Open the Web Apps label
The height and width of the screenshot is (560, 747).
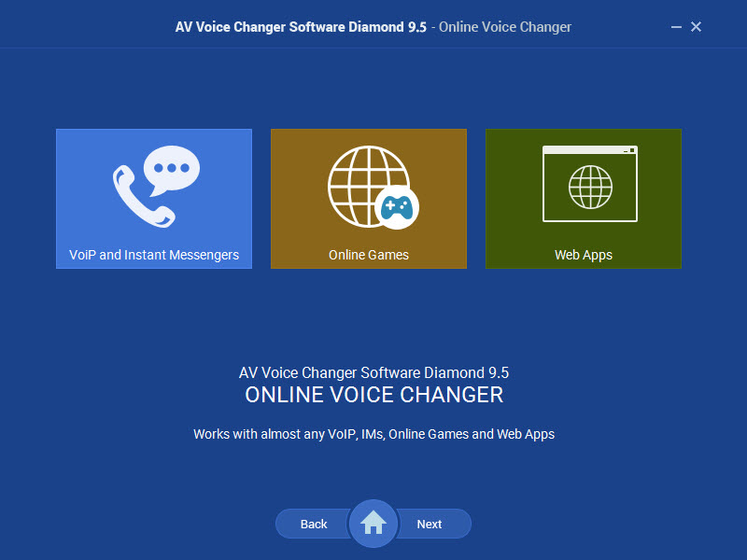[584, 255]
